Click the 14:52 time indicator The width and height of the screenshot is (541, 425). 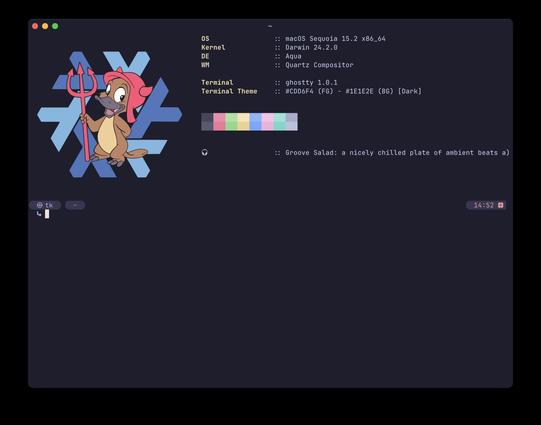point(483,205)
